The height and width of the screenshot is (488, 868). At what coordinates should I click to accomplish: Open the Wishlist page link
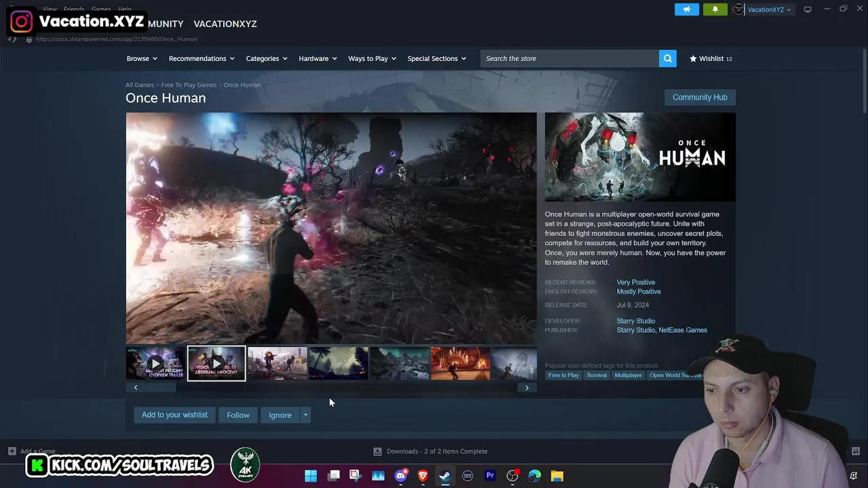pyautogui.click(x=711, y=59)
